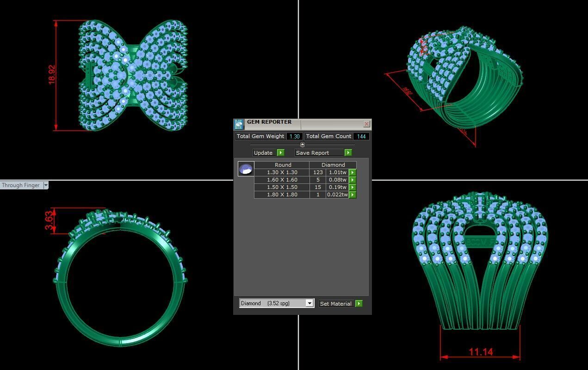Click the Gem Reporter panel icon
The width and height of the screenshot is (588, 370).
click(239, 124)
